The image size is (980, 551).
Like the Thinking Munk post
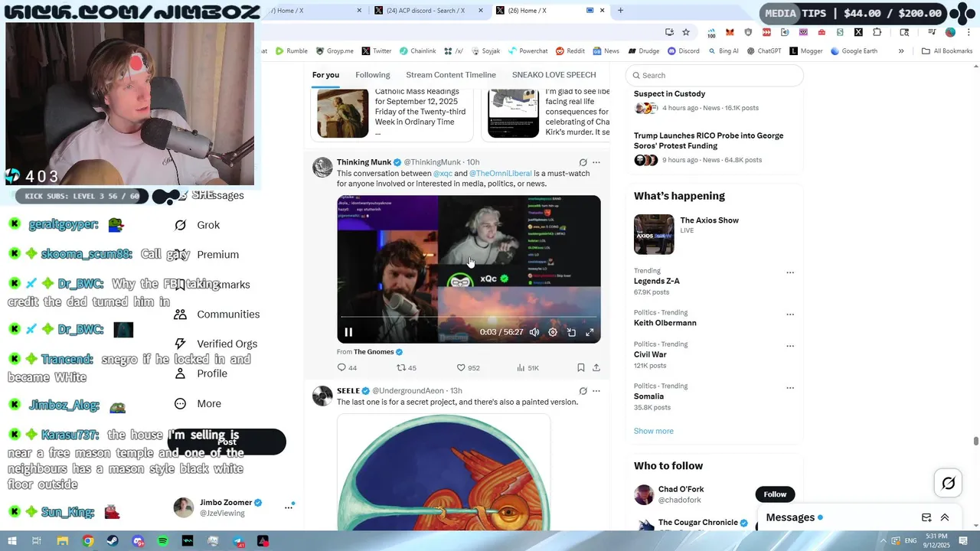coord(468,368)
